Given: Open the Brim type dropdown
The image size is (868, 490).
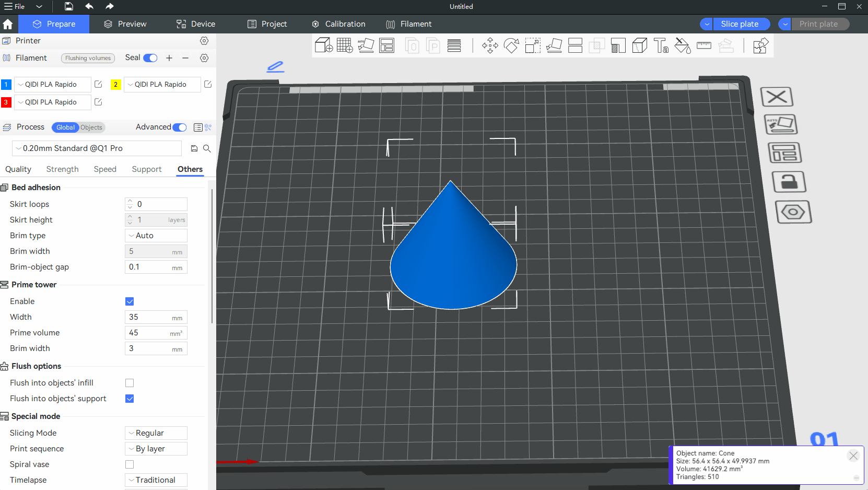Looking at the screenshot, I should point(156,236).
